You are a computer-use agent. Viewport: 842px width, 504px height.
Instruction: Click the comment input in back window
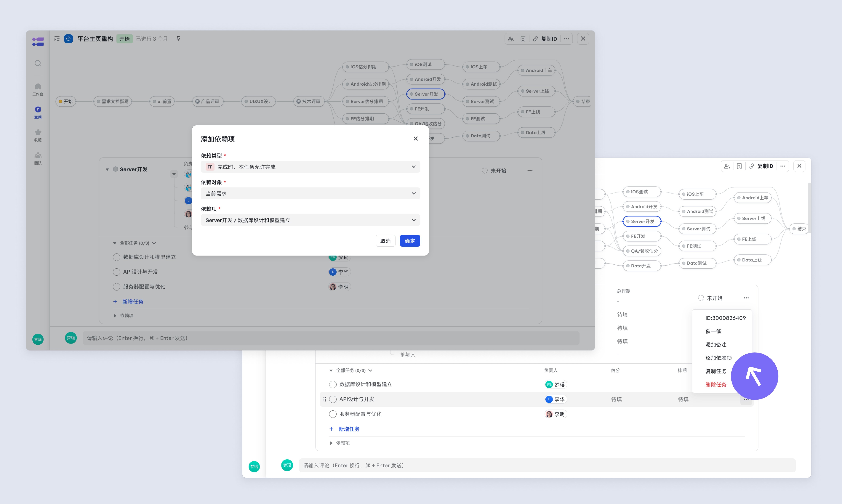click(x=547, y=465)
